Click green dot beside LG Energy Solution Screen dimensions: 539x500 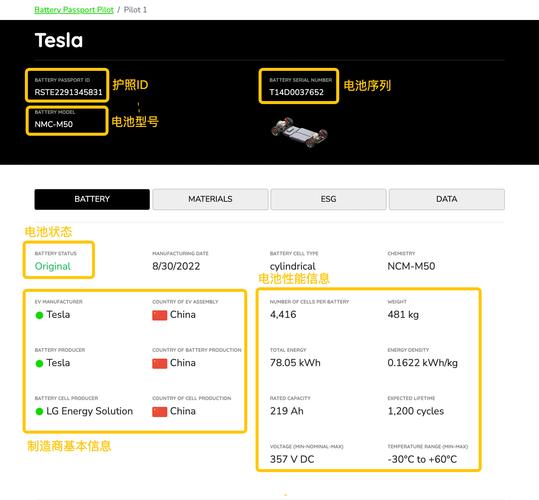tap(39, 411)
